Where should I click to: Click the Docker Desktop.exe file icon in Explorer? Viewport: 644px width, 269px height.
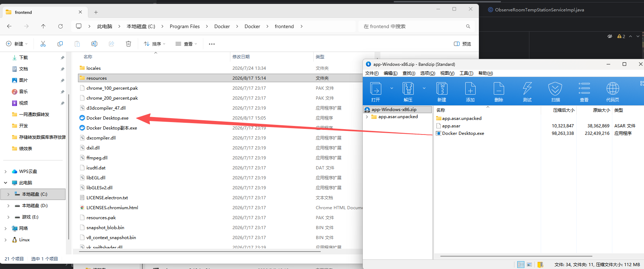pyautogui.click(x=82, y=118)
